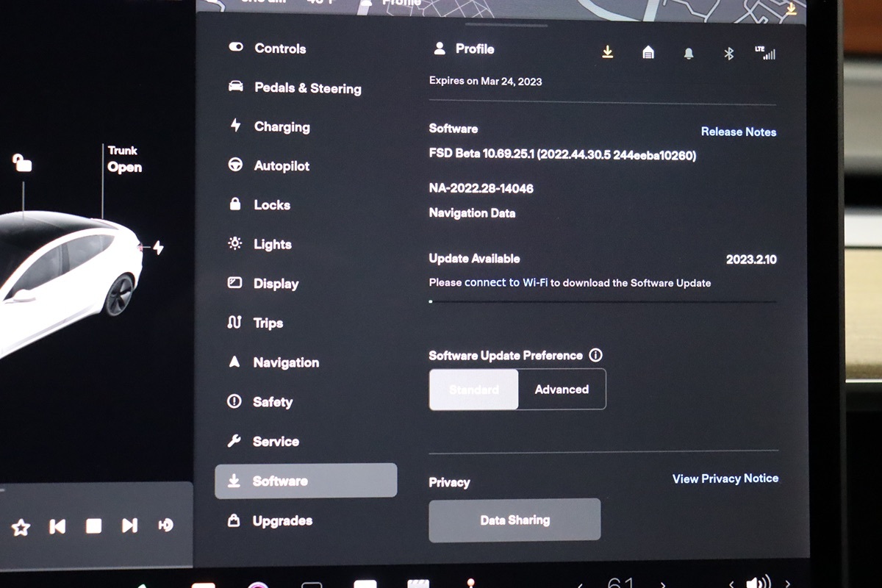The width and height of the screenshot is (882, 588).
Task: Open the Charging menu item
Action: [281, 126]
